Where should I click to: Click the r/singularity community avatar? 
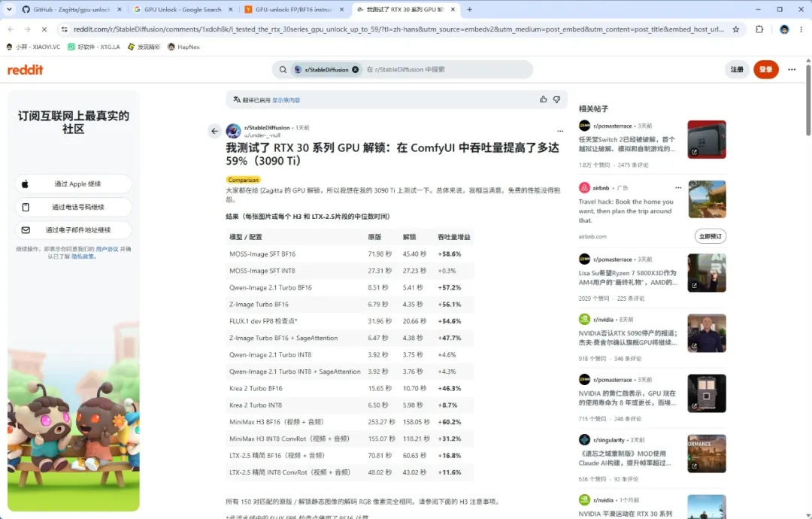tap(584, 440)
